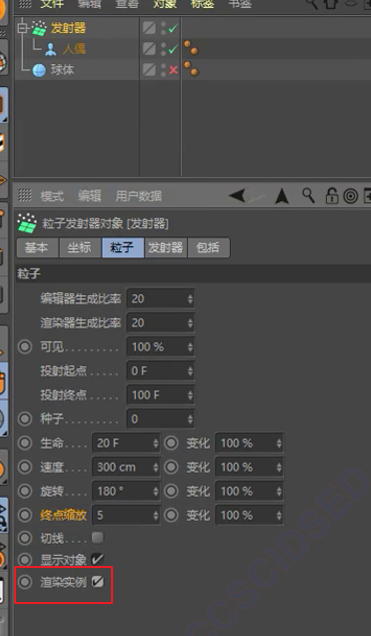This screenshot has height=636, width=371.
Task: Toggle the visibility dots on the 人偶 row
Action: coord(163,49)
